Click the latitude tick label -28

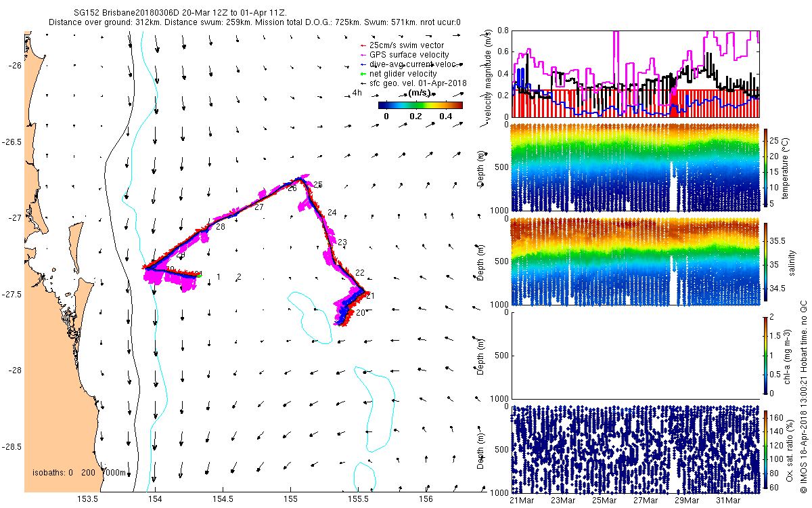tap(16, 371)
